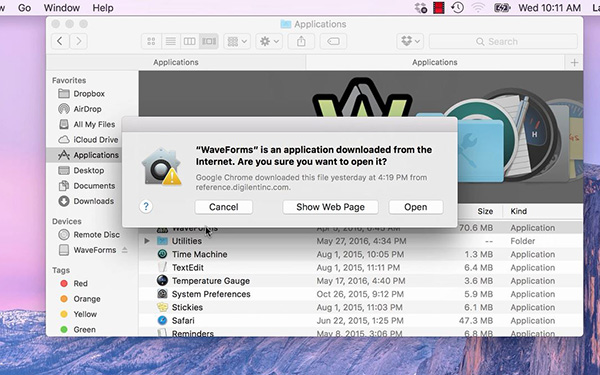Select the left Applications tab
Image resolution: width=600 pixels, height=375 pixels.
[176, 62]
